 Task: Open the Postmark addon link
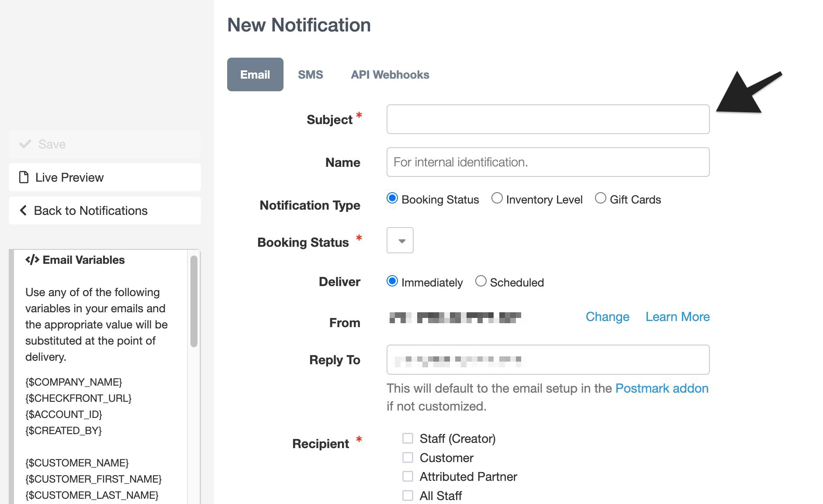click(662, 388)
